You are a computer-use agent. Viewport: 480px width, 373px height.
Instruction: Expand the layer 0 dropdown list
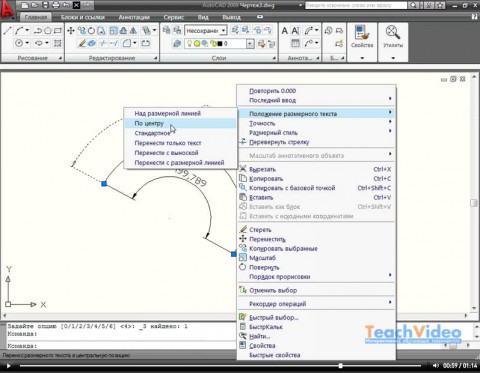250,44
